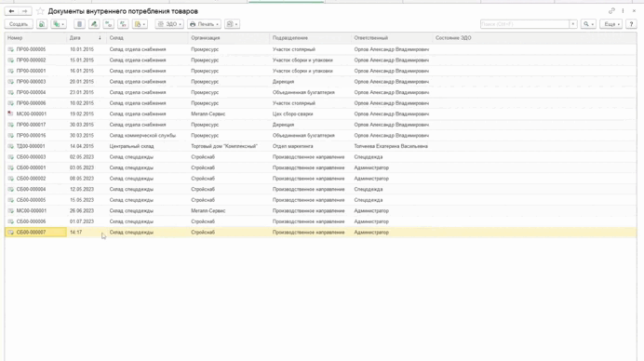
Task: Open the Еще more actions menu
Action: [x=611, y=24]
